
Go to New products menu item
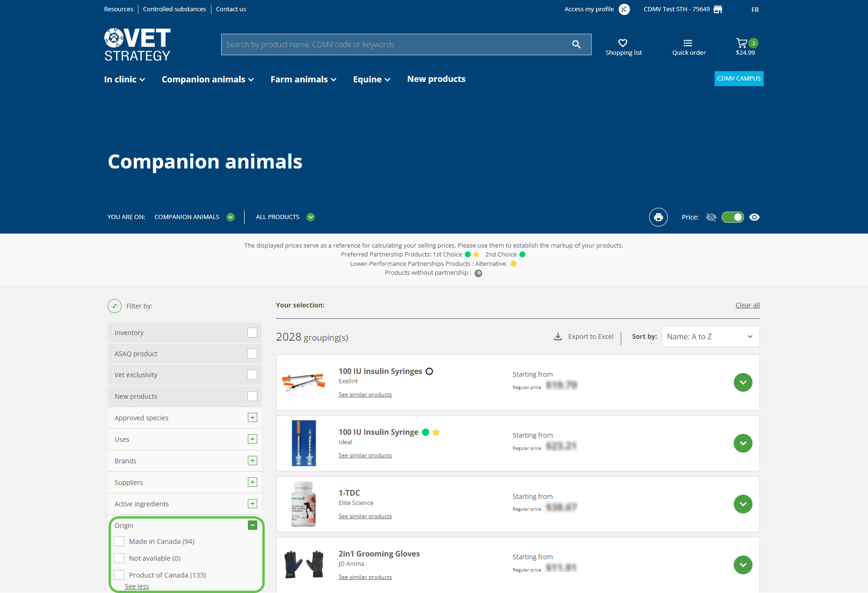[436, 79]
